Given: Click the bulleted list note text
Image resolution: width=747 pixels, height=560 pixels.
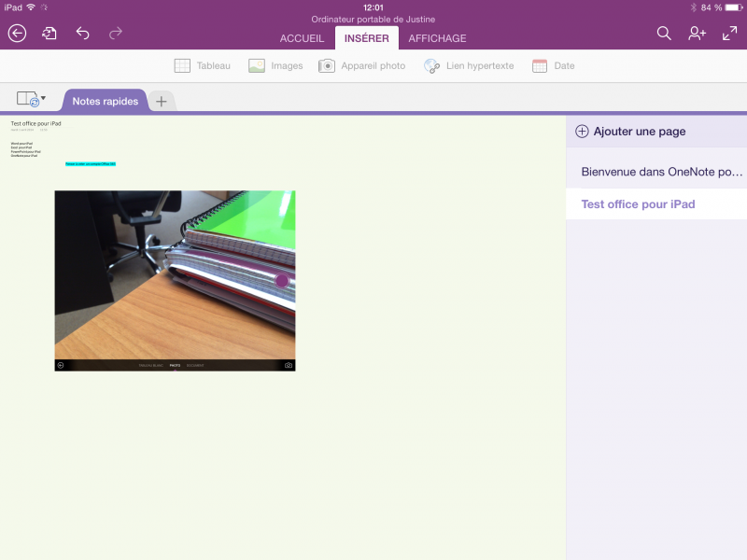Looking at the screenshot, I should (x=26, y=149).
